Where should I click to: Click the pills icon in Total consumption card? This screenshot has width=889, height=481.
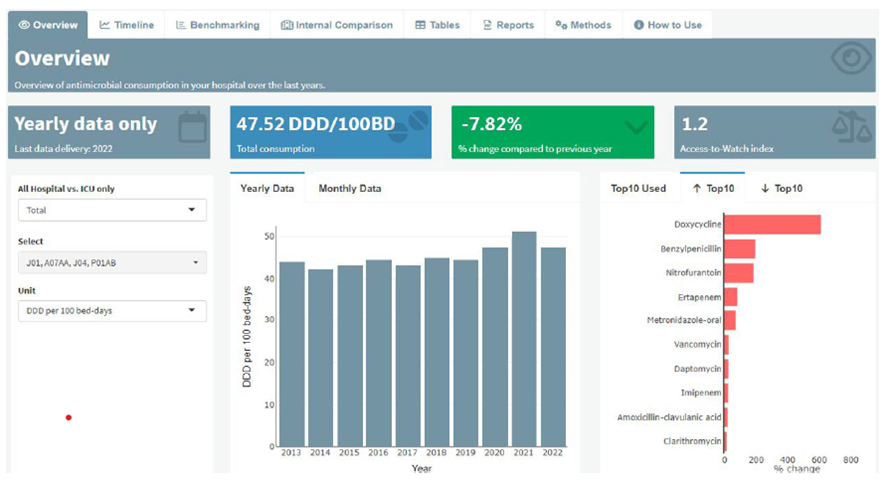[410, 126]
